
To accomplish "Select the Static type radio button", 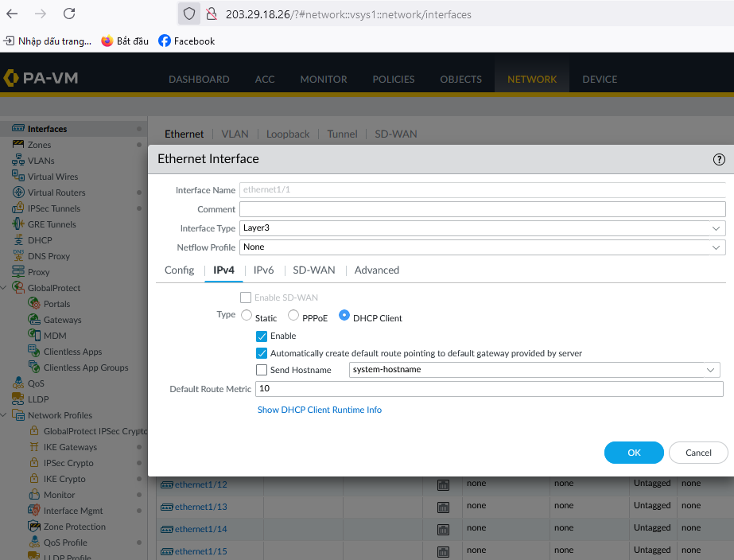I will tap(247, 316).
